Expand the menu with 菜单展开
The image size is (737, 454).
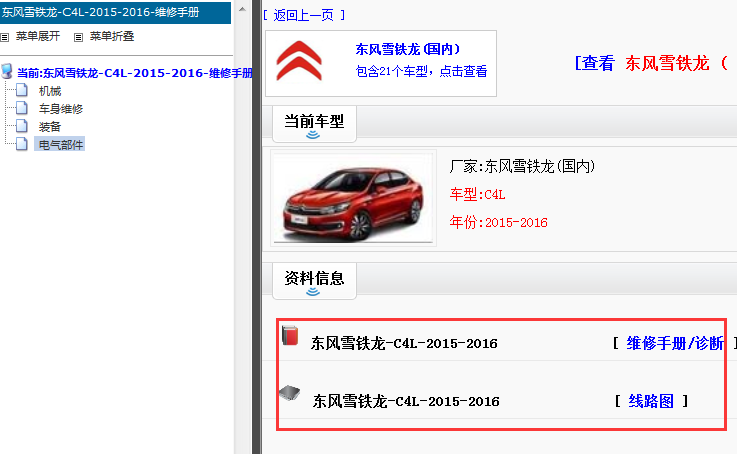pyautogui.click(x=38, y=36)
